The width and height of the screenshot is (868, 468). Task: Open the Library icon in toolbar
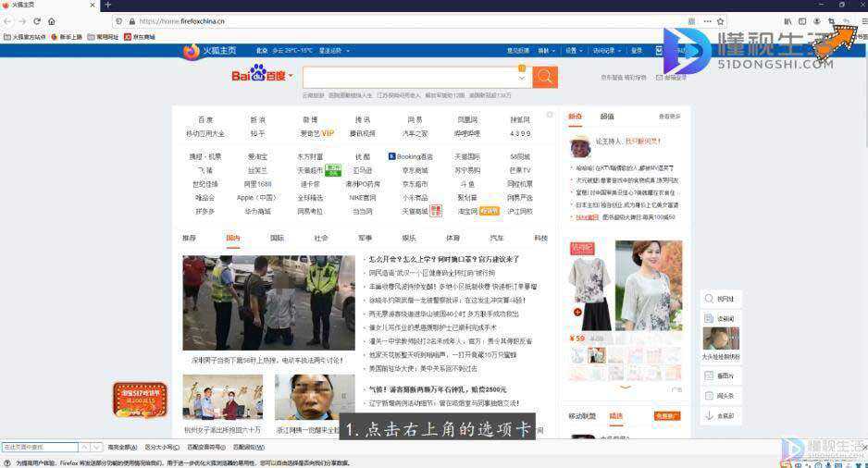tap(787, 21)
